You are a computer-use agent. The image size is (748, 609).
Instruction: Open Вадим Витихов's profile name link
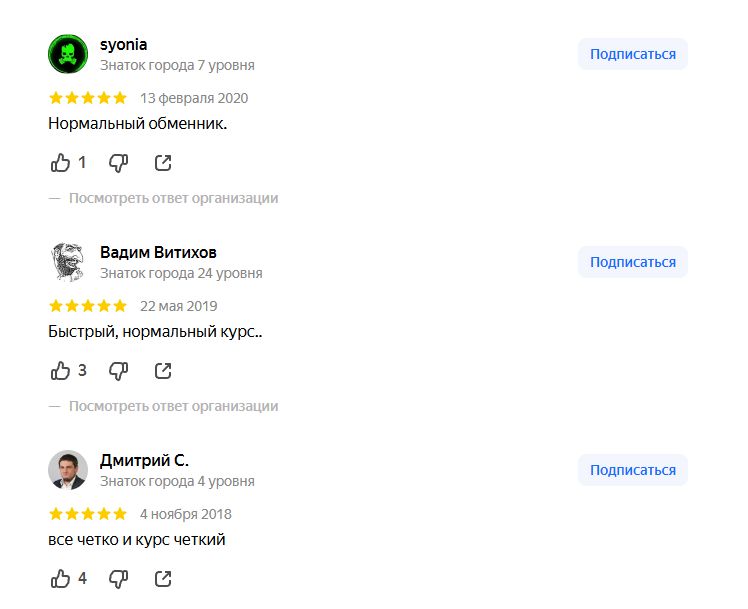click(158, 252)
